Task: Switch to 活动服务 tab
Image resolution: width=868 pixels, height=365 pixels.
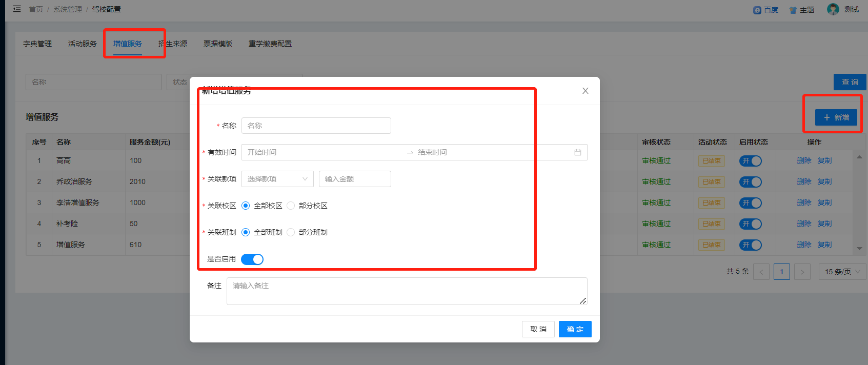Action: (83, 44)
